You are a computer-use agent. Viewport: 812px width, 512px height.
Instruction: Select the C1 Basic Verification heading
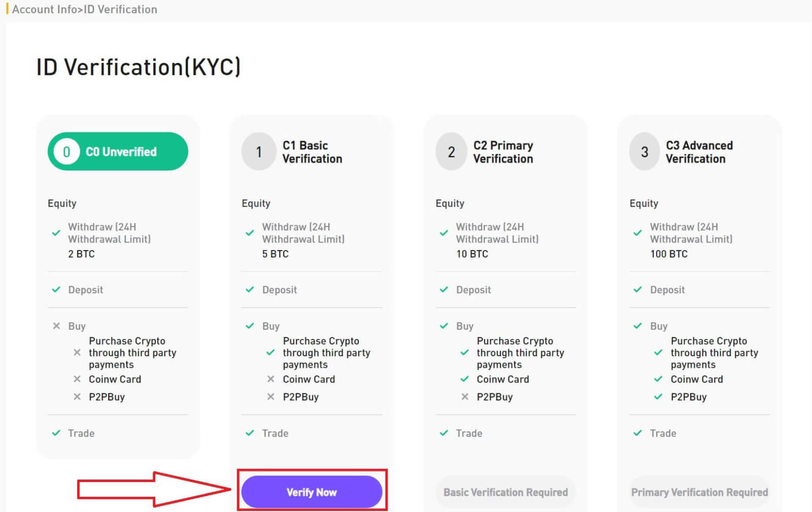tap(312, 152)
